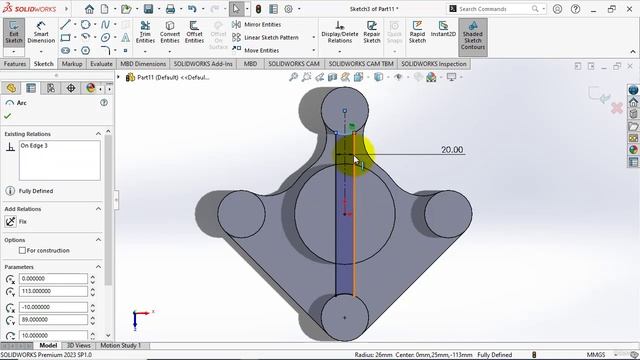640x360 pixels.
Task: Click Convert Entities
Action: pos(170,32)
